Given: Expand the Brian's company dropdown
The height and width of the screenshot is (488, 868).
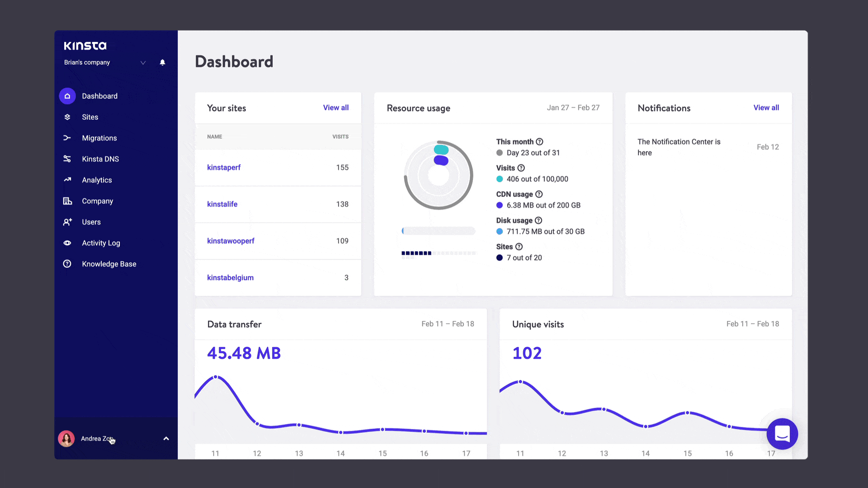Looking at the screenshot, I should click(x=142, y=62).
